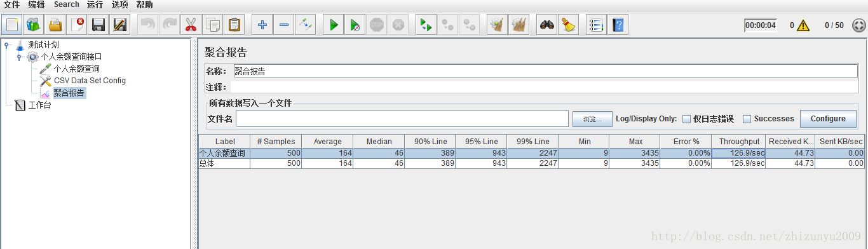Screen dimensions: 868x249
Task: Click the Open file folder icon
Action: [x=55, y=25]
